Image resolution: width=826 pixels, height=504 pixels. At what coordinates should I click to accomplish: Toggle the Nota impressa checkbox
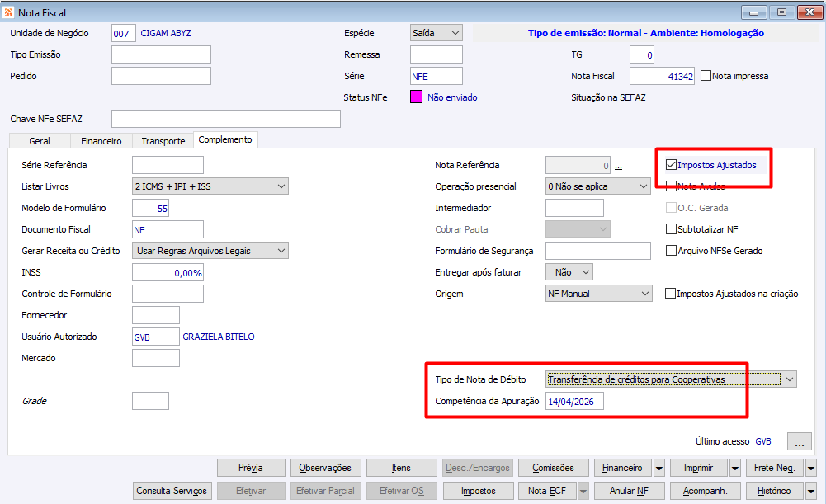click(x=706, y=76)
